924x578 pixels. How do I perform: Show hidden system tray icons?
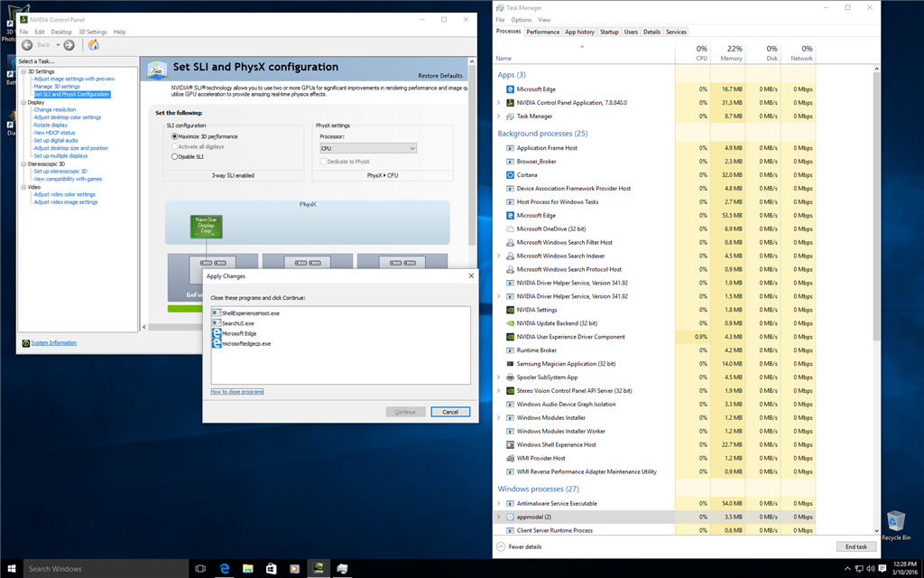846,569
